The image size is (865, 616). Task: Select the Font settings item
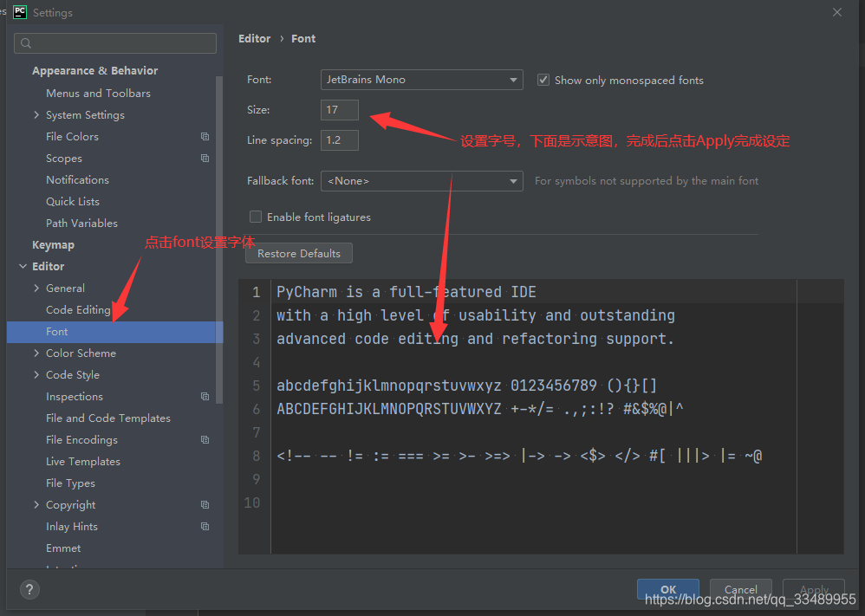[x=114, y=332]
